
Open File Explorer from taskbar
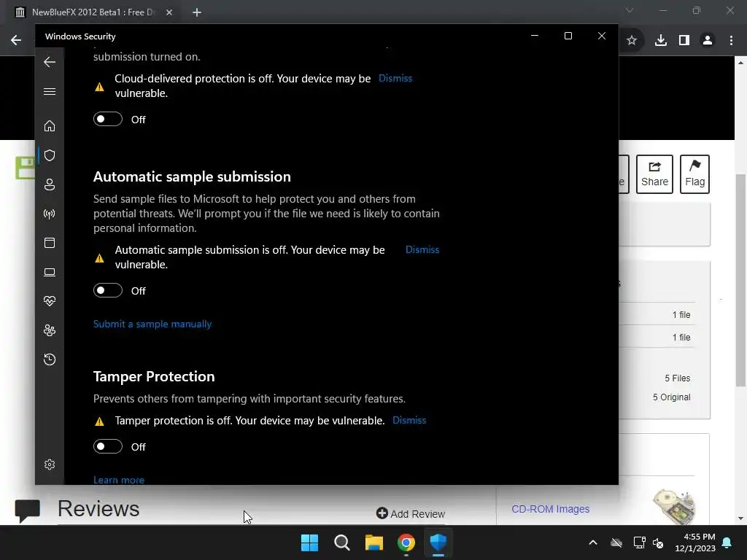click(374, 542)
